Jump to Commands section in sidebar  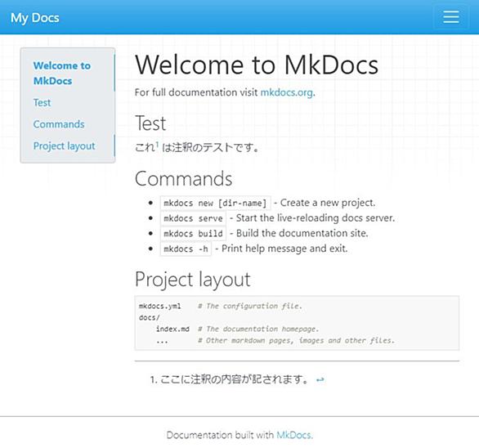[59, 124]
